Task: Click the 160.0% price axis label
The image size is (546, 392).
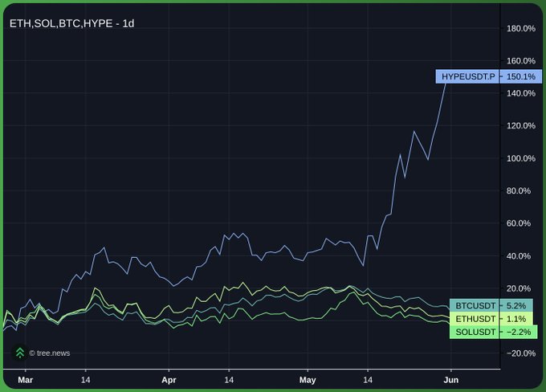Action: (x=521, y=61)
